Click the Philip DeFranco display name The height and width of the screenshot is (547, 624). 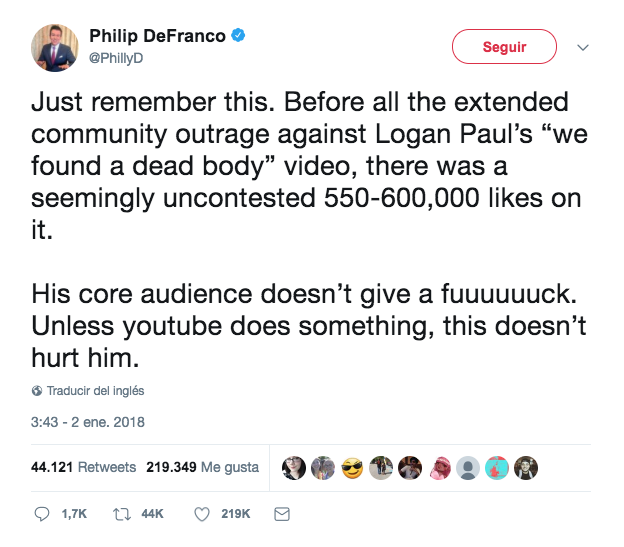[158, 37]
